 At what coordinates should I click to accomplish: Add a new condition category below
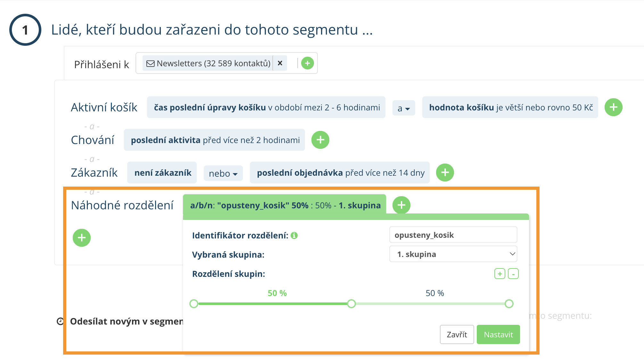point(82,238)
